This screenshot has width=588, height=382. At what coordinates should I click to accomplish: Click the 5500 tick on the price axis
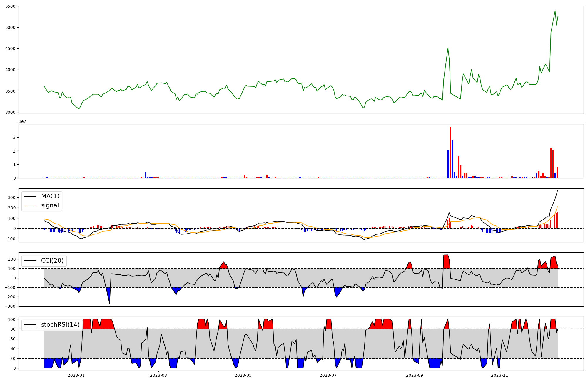tap(11, 6)
